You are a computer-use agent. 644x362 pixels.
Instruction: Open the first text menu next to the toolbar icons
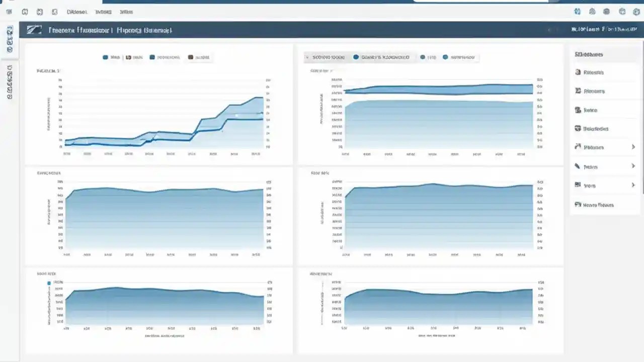77,12
